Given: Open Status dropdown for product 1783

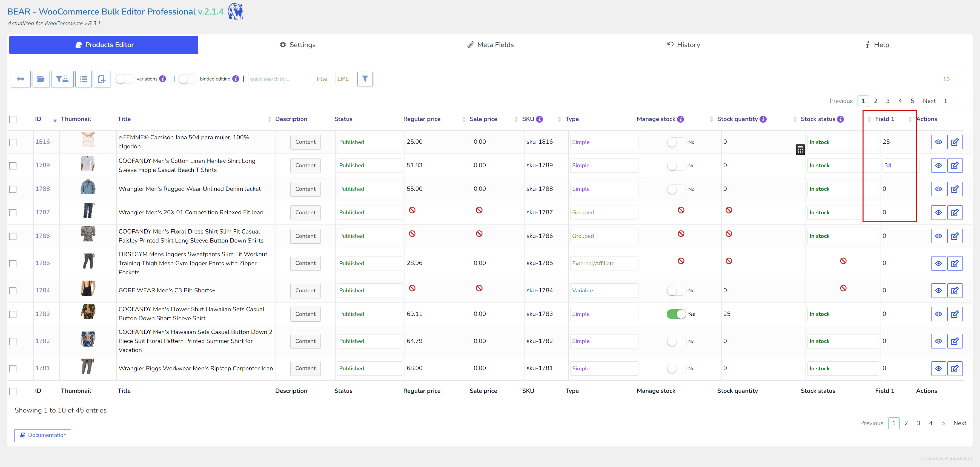Looking at the screenshot, I should [369, 314].
